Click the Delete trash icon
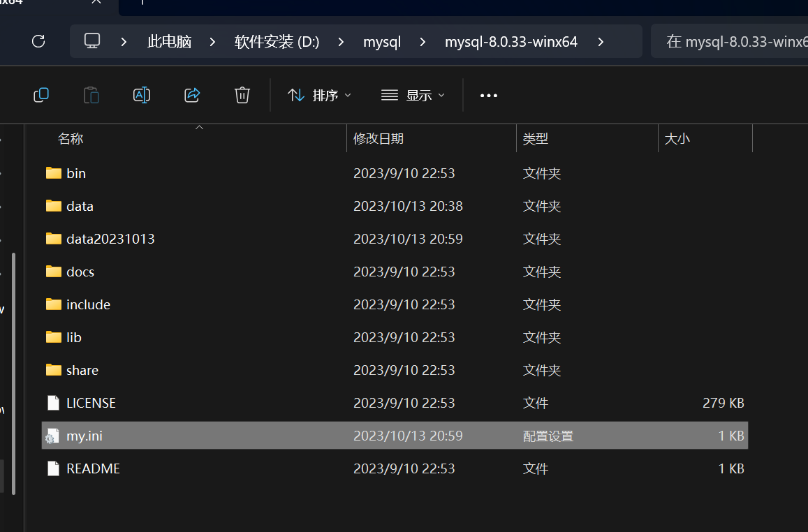808x532 pixels. [x=242, y=95]
